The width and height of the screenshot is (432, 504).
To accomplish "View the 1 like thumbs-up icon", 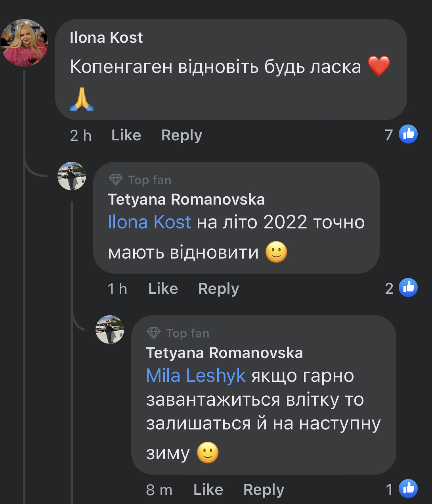I will coord(408,489).
